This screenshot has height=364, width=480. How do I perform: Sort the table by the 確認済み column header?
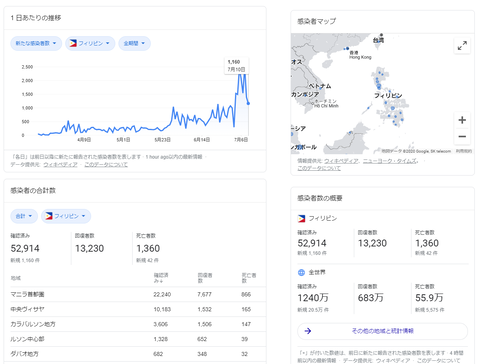point(162,278)
